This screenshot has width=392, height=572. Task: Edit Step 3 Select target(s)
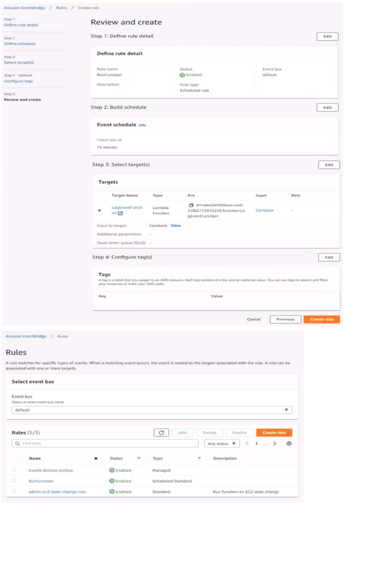coord(329,165)
